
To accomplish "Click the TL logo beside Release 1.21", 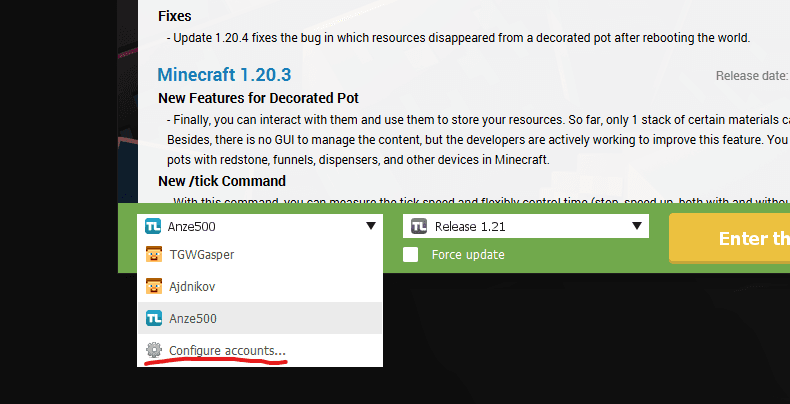I will pyautogui.click(x=420, y=226).
